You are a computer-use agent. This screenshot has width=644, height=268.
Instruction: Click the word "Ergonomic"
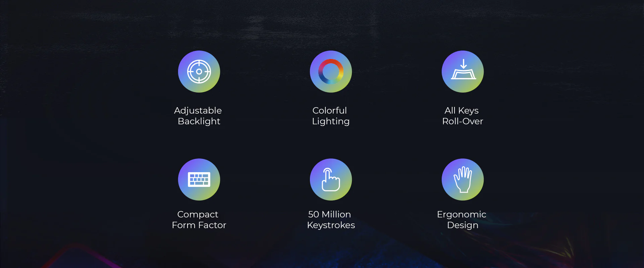462,214
